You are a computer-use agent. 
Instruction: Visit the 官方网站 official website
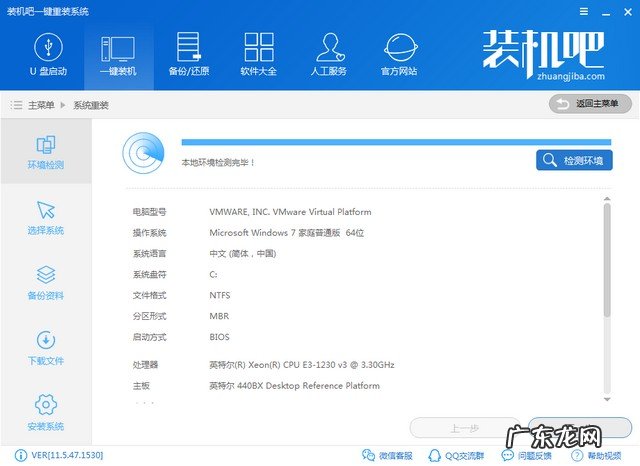click(x=399, y=55)
